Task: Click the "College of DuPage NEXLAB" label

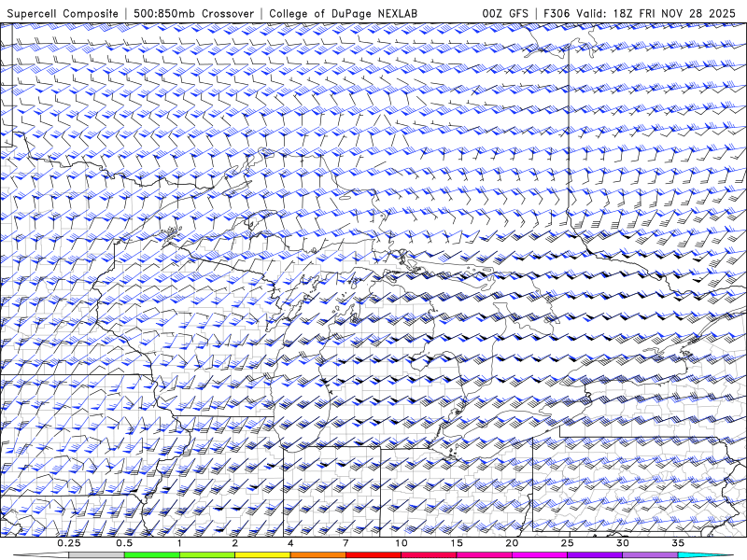Action: [343, 13]
